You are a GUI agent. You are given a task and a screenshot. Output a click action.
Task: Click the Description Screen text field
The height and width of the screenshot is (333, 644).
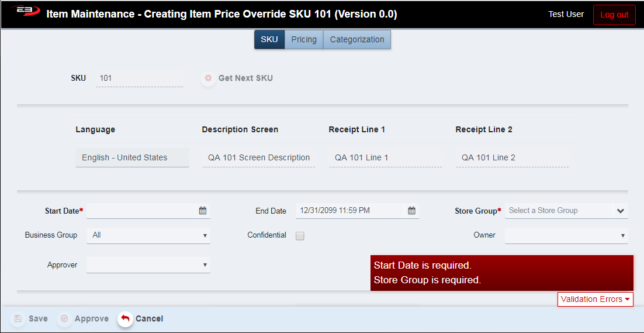coord(259,157)
